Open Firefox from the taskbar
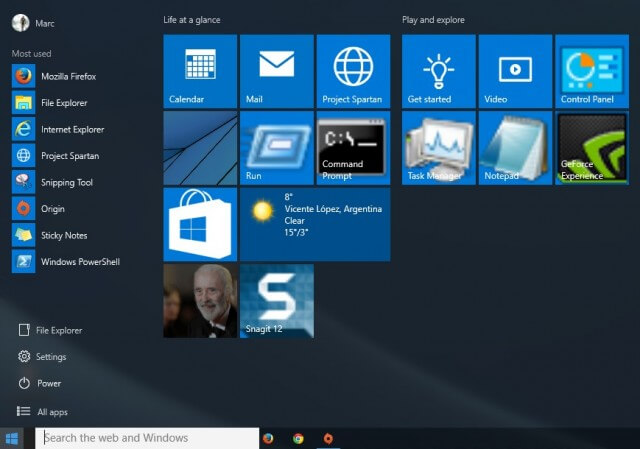Viewport: 640px width, 449px height. 268,439
